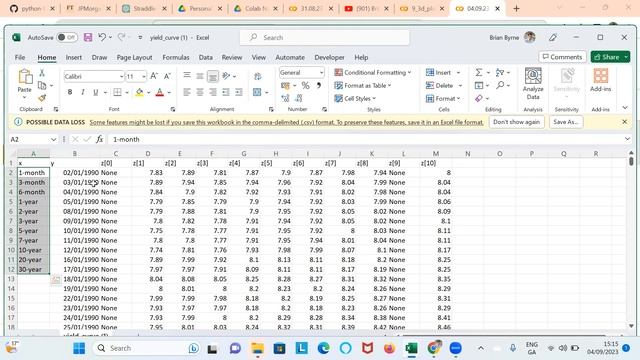Toggle the AutoSave switch
Image resolution: width=640 pixels, height=360 pixels.
point(67,38)
